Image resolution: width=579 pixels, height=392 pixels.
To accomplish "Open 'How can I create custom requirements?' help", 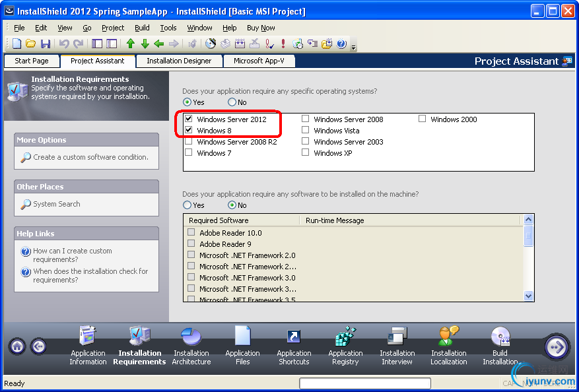I will click(73, 255).
